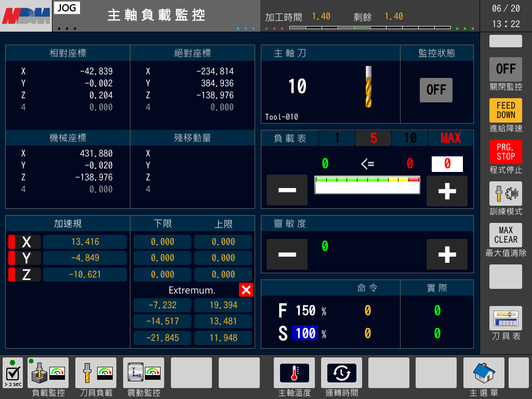Open the 刀具表 tool table icon

coord(506,318)
